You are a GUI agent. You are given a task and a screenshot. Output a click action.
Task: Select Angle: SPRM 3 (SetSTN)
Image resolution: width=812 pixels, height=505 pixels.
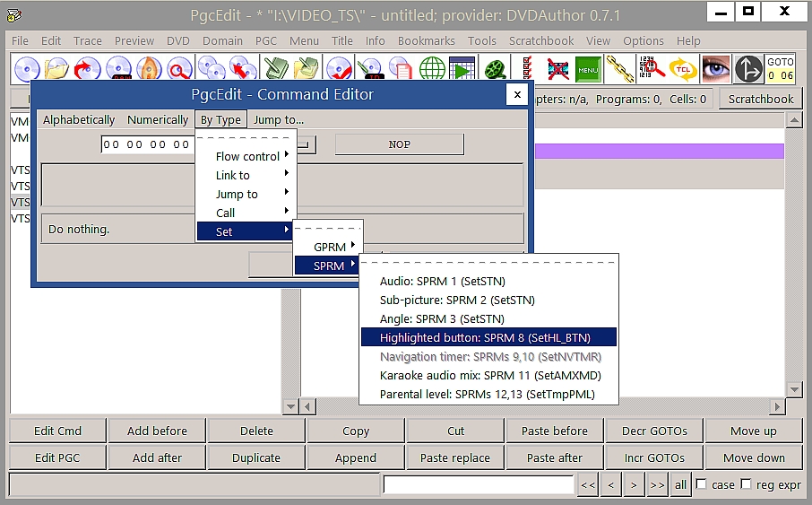click(x=488, y=318)
